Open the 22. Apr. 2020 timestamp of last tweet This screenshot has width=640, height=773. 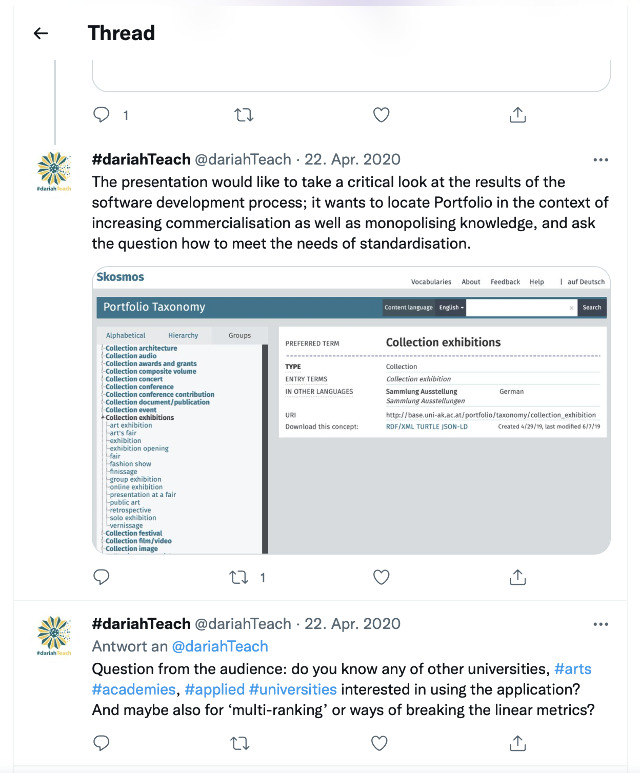pos(350,624)
